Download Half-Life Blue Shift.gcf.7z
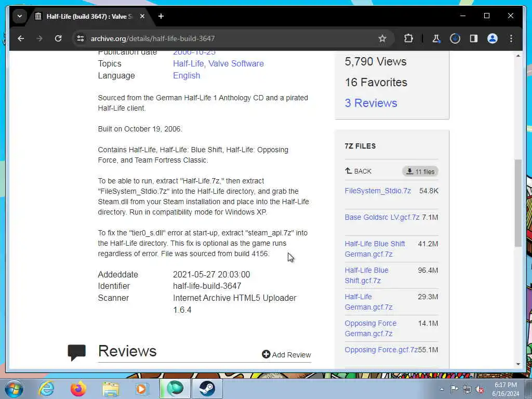 [x=366, y=275]
